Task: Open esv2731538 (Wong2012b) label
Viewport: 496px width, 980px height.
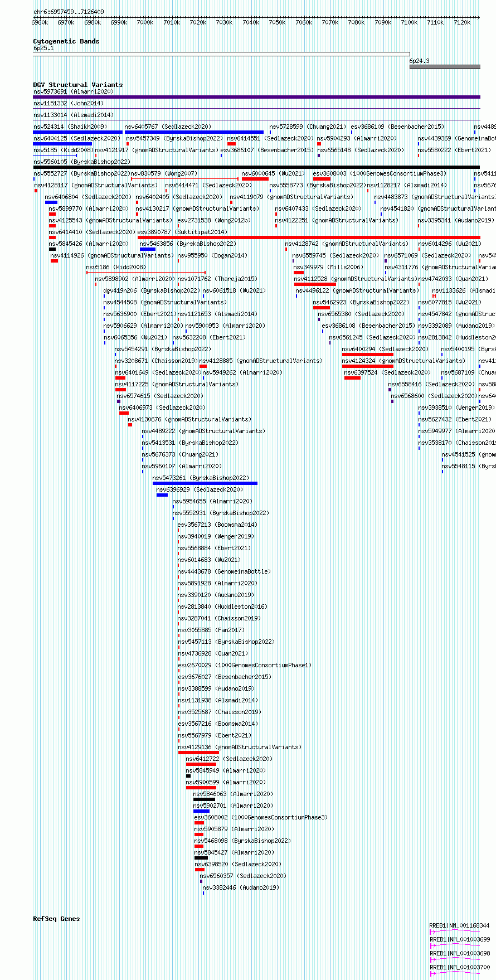Action: pos(215,220)
